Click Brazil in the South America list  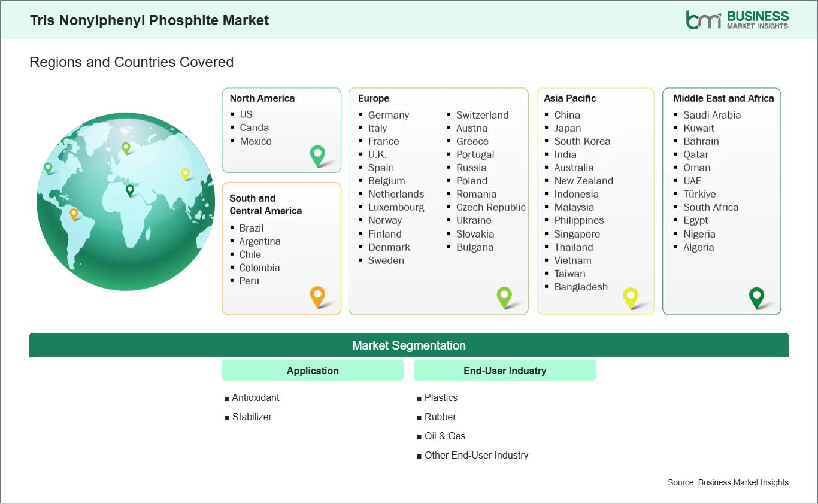[x=252, y=228]
